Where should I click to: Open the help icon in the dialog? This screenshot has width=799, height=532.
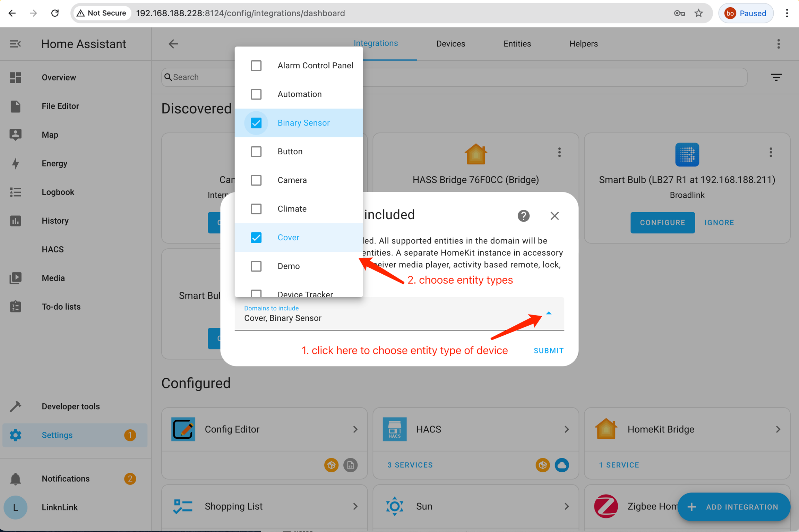pyautogui.click(x=523, y=216)
